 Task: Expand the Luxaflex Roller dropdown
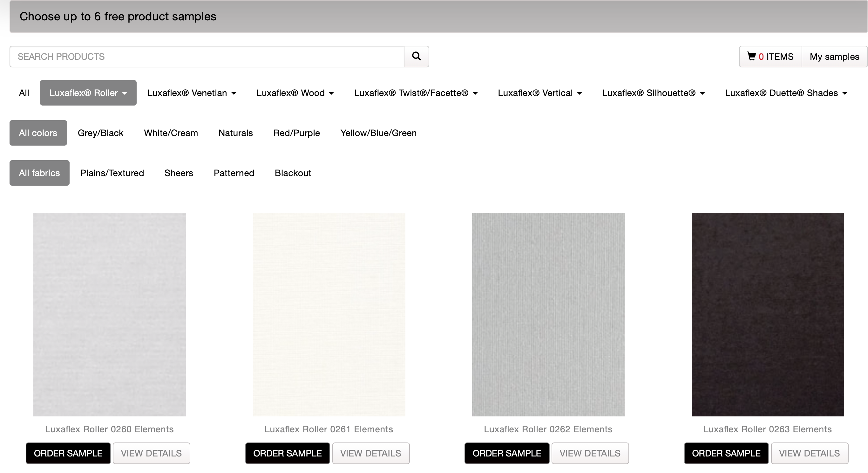point(88,93)
